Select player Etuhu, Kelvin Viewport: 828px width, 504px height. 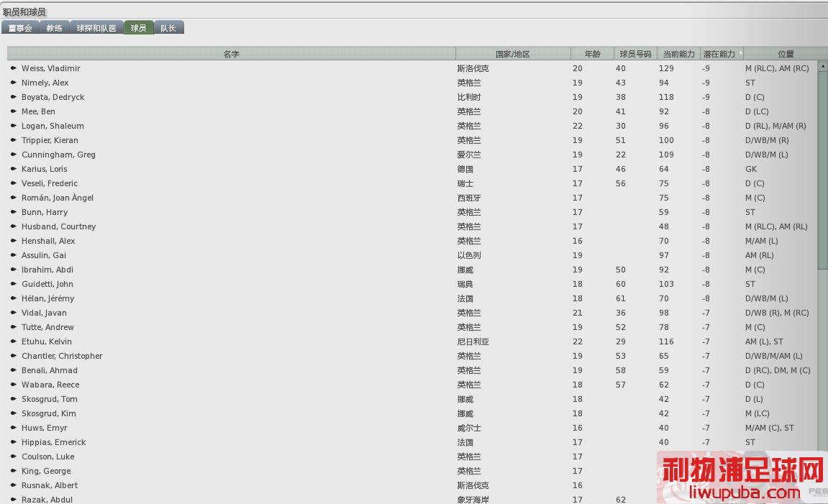coord(47,342)
